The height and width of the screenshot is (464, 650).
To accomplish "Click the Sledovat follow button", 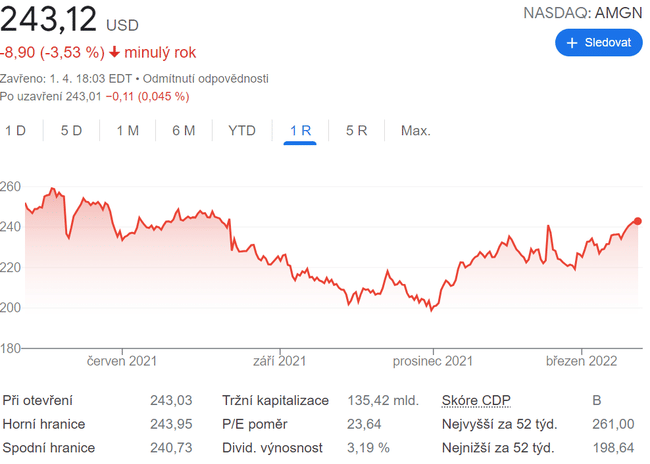I will tap(598, 43).
